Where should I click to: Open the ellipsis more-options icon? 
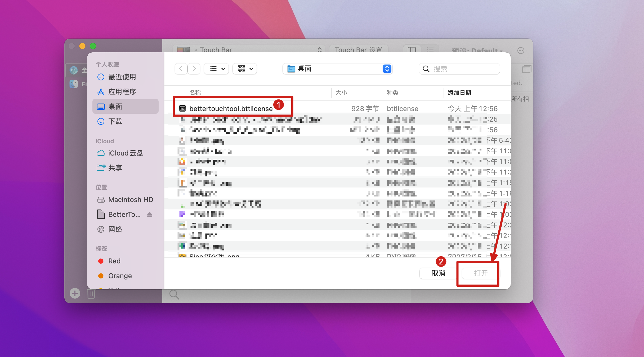(x=521, y=51)
